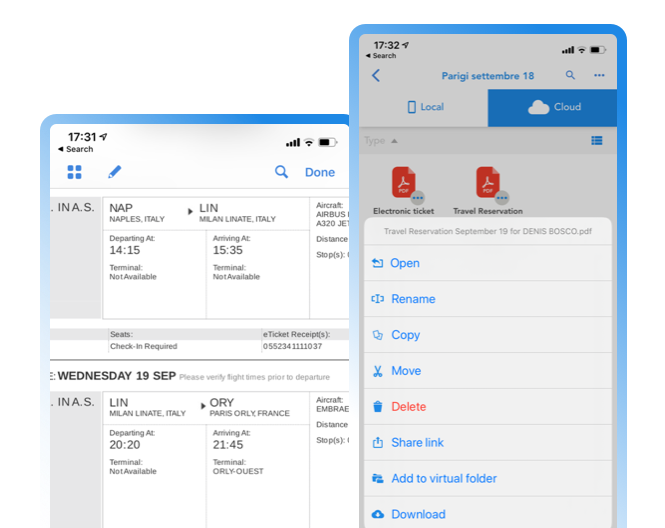Tap the search magnifier in PDF viewer
Screen dimensions: 665x528
click(281, 172)
